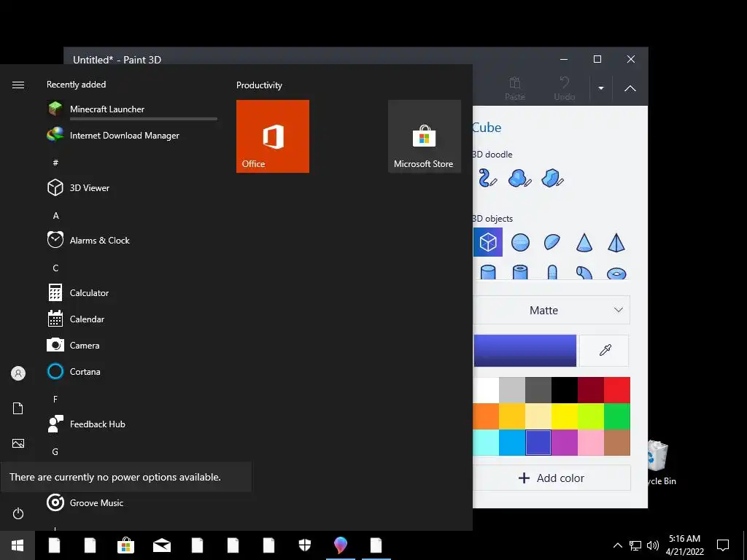
Task: Open Alarms & Clock
Action: pos(132,240)
